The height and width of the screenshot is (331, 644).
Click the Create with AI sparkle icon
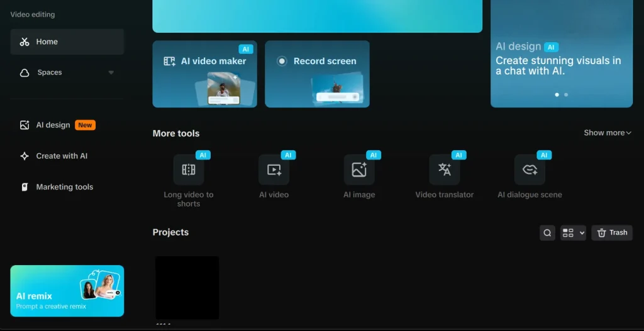pyautogui.click(x=25, y=156)
